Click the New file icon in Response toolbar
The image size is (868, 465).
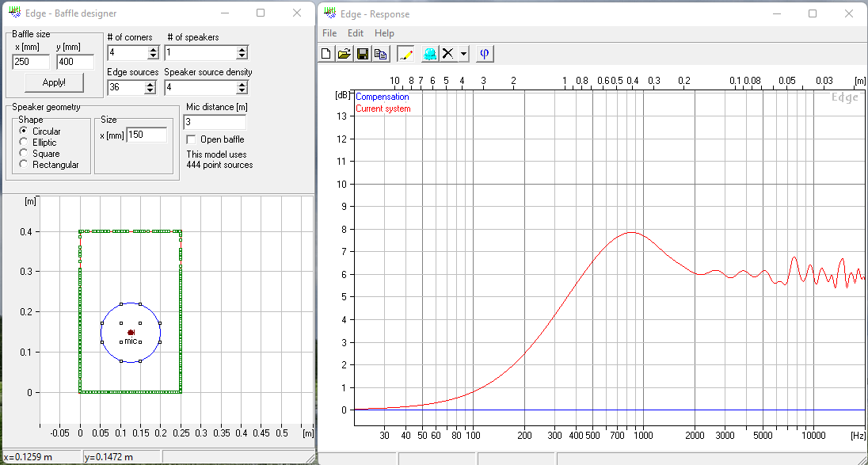(x=326, y=54)
